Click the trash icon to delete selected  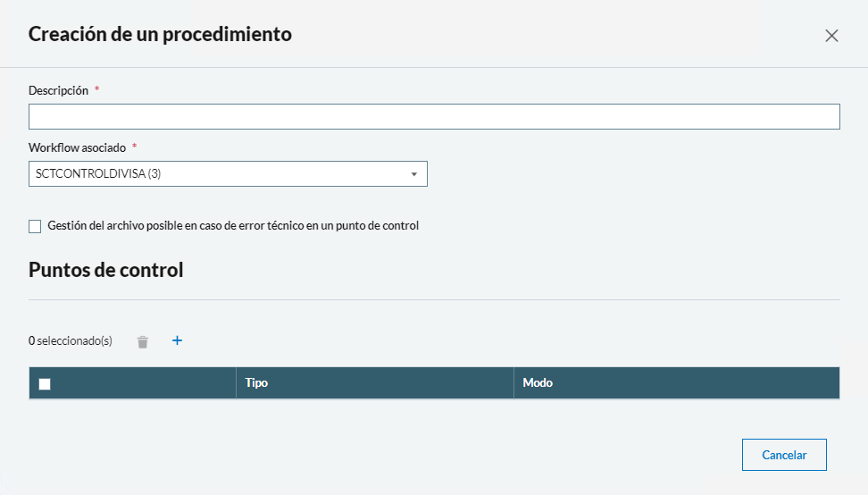click(x=143, y=341)
